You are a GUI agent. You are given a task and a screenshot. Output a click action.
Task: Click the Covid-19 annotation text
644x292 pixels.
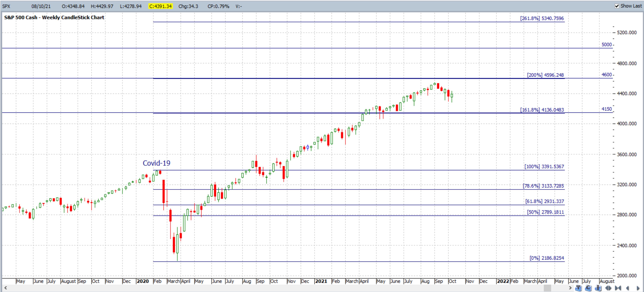coord(156,163)
